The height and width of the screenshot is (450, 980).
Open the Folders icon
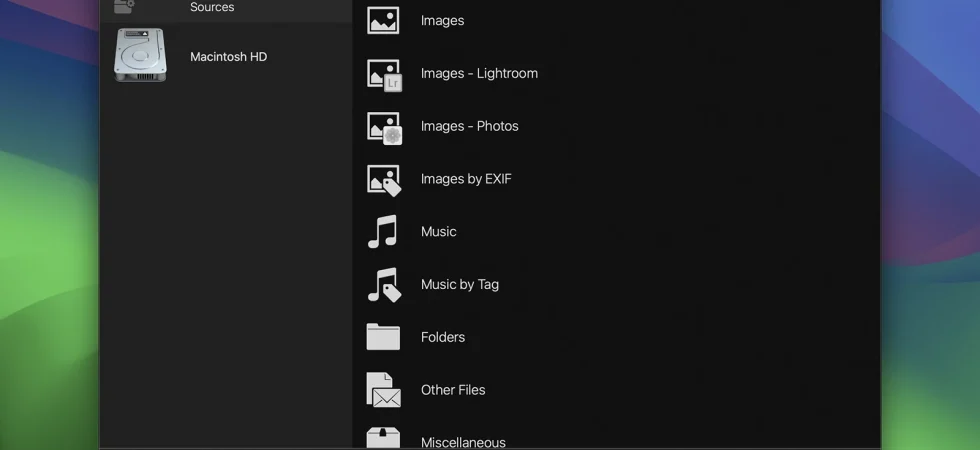pyautogui.click(x=383, y=337)
